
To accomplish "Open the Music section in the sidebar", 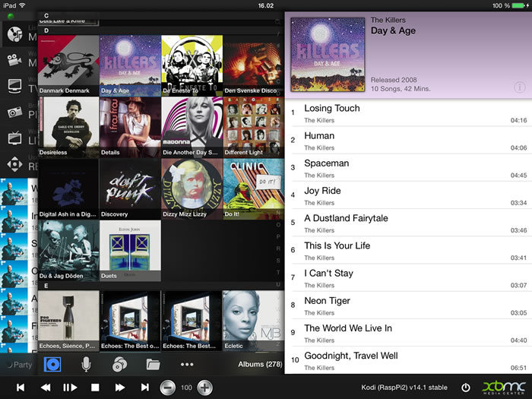I will [15, 34].
